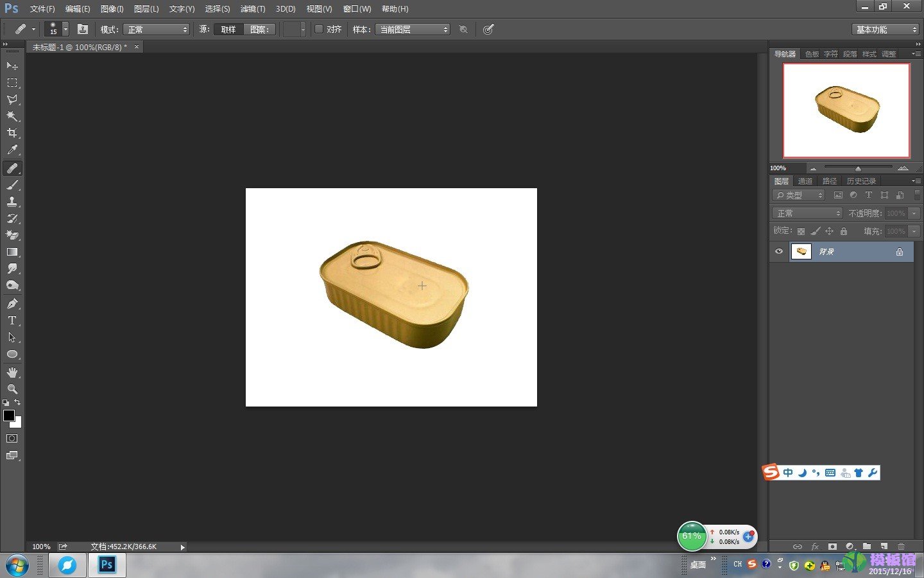Open the 滤镜(T) menu

click(x=253, y=9)
